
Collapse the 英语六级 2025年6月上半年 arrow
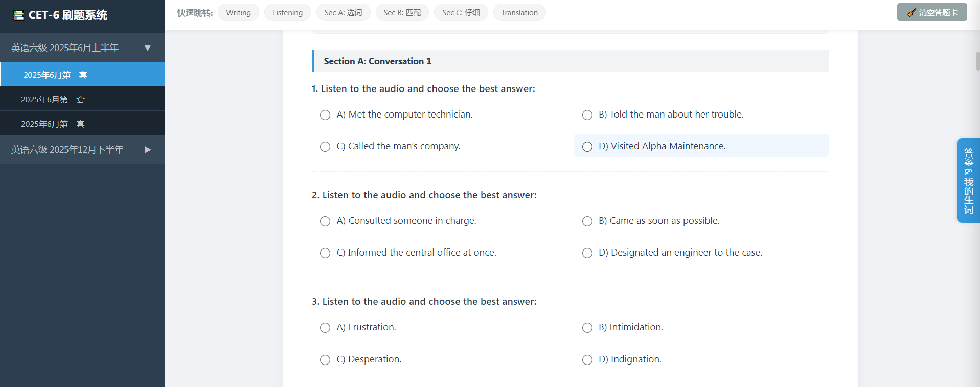[x=148, y=48]
